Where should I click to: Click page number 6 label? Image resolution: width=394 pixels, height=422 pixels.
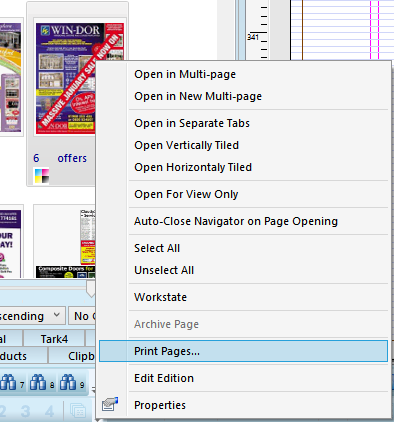36,158
